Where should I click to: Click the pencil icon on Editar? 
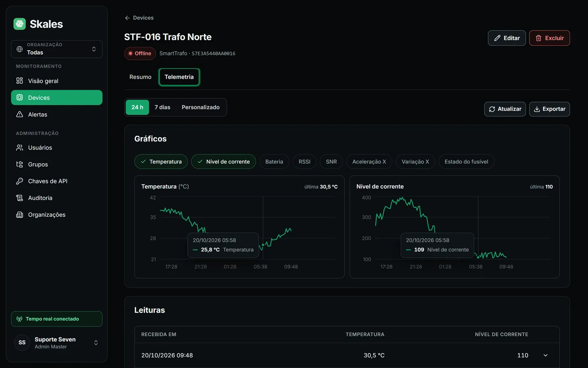[x=497, y=38]
